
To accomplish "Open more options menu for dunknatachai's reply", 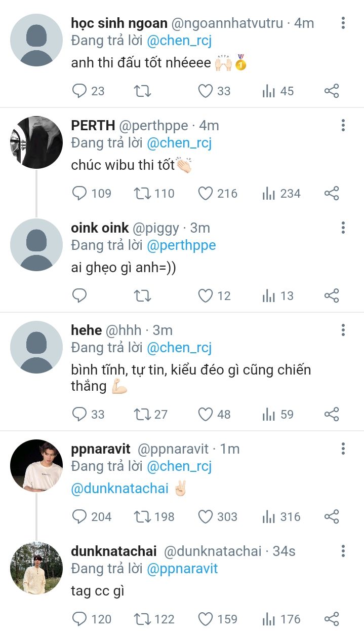I will pyautogui.click(x=343, y=551).
